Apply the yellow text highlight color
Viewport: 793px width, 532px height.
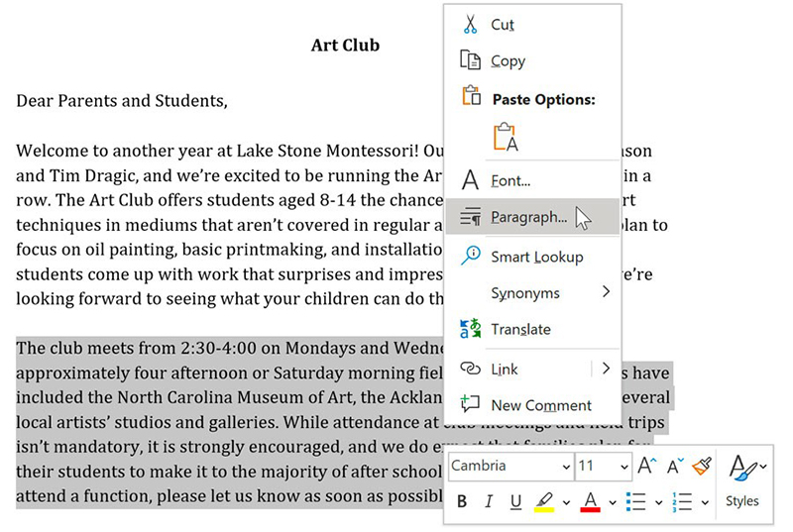tap(544, 502)
